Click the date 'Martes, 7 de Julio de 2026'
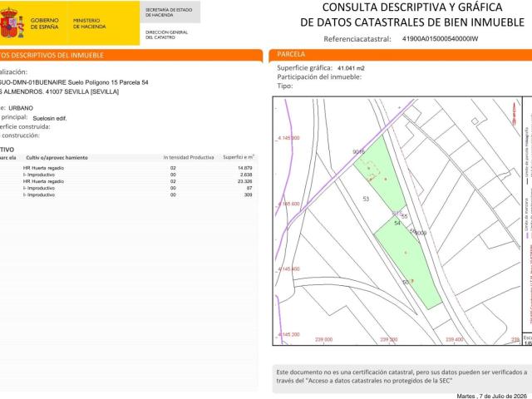 tap(491, 396)
